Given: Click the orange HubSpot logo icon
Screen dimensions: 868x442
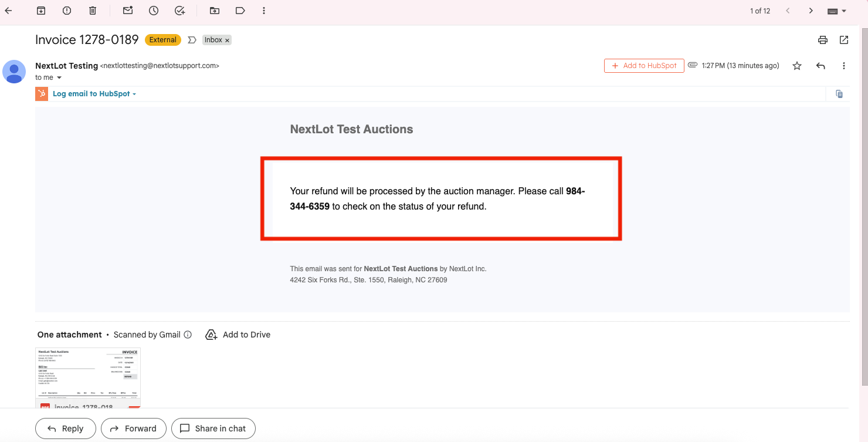Looking at the screenshot, I should click(x=42, y=94).
